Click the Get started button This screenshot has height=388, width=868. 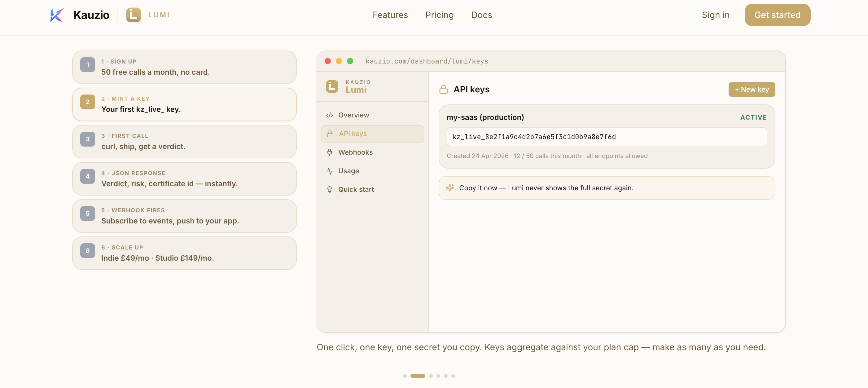(x=777, y=15)
